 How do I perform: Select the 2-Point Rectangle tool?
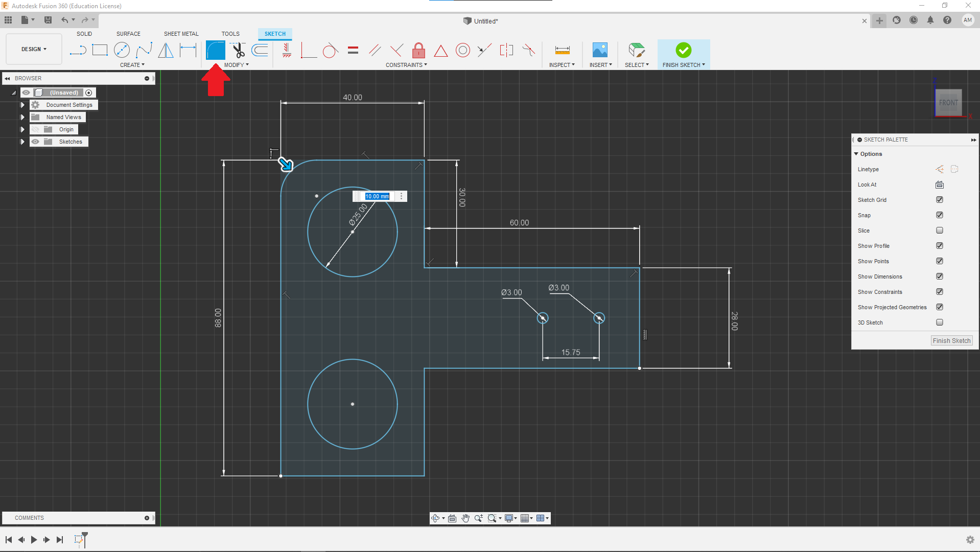[x=100, y=50]
